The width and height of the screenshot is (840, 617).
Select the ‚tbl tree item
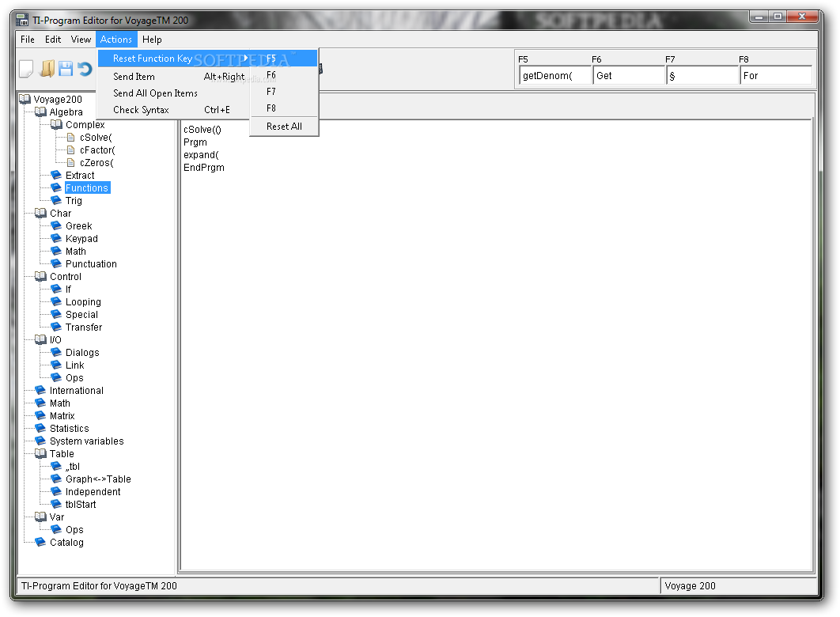pos(72,467)
